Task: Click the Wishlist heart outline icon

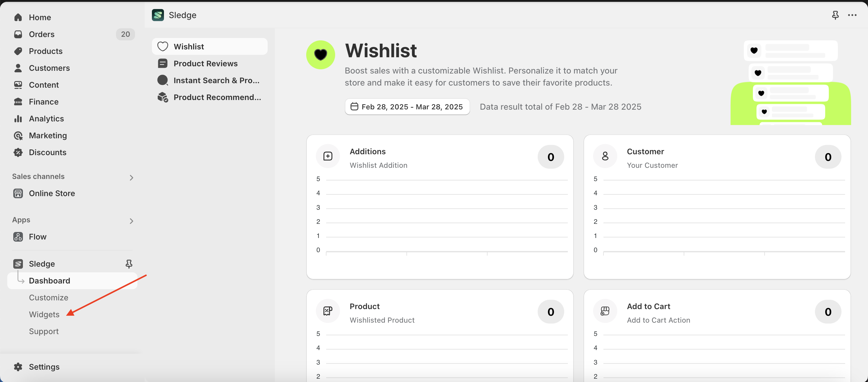Action: [163, 46]
